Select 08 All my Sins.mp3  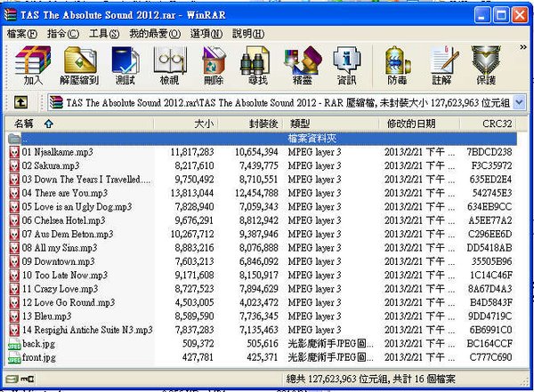click(60, 247)
